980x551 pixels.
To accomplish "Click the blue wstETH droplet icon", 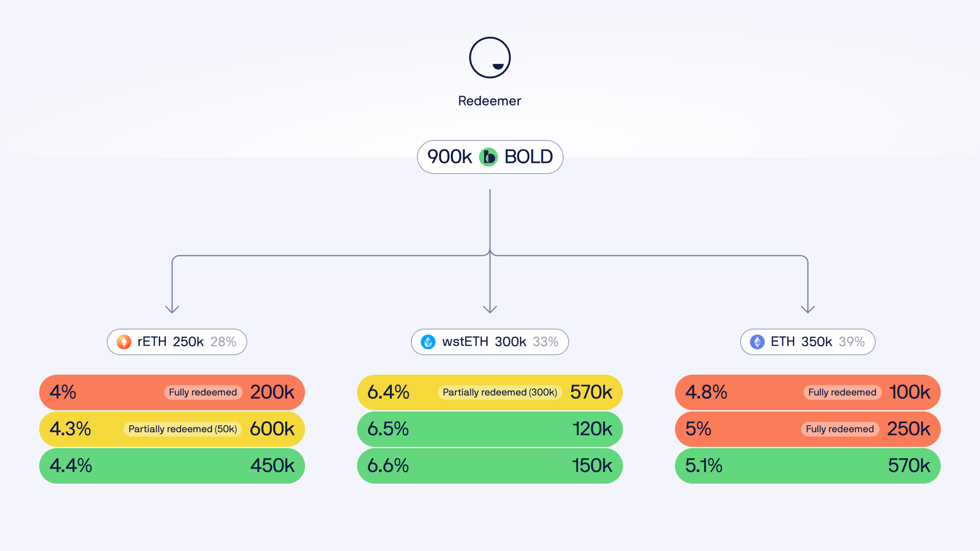I will tap(428, 342).
